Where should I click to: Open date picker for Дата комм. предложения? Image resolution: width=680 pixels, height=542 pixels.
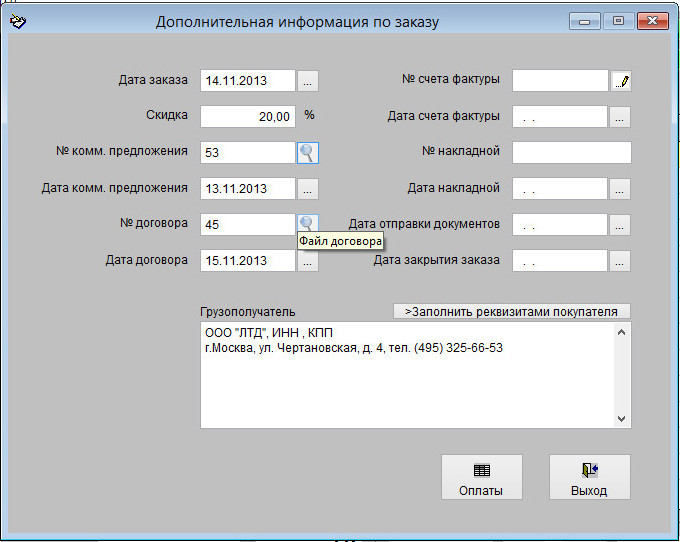point(307,189)
